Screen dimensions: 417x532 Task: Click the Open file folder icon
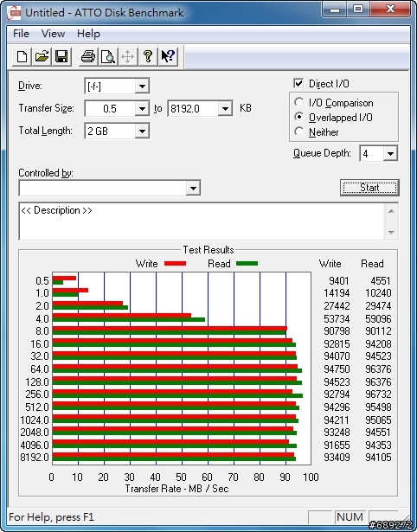pyautogui.click(x=42, y=56)
